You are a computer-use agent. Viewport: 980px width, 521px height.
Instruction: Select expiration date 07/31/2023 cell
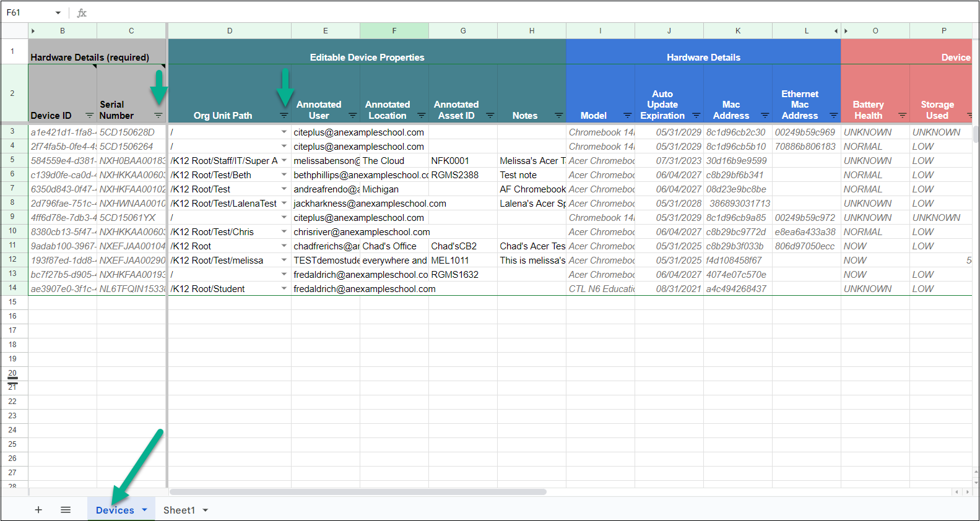point(669,160)
